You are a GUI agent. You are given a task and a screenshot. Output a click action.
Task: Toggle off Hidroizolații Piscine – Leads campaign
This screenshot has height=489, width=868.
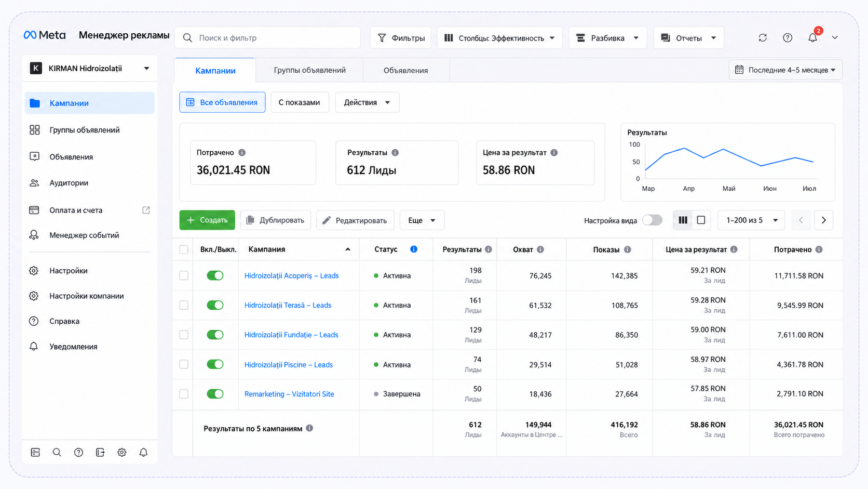pyautogui.click(x=215, y=364)
